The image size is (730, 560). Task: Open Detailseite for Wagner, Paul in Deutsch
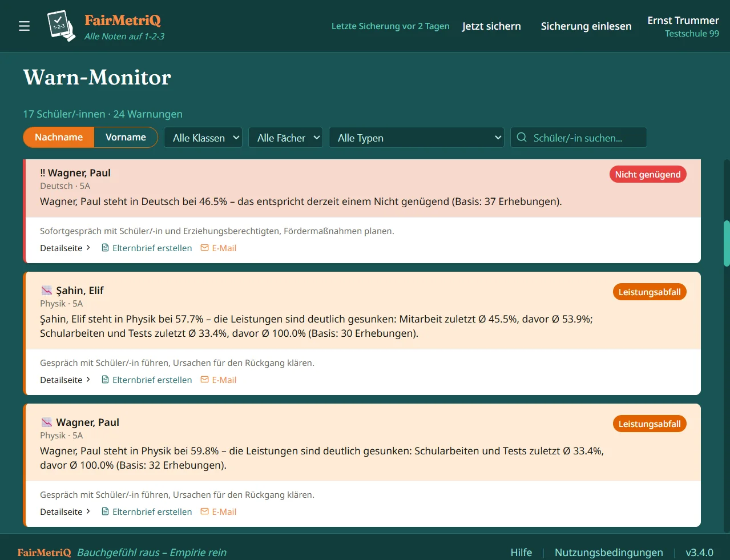[x=65, y=248]
